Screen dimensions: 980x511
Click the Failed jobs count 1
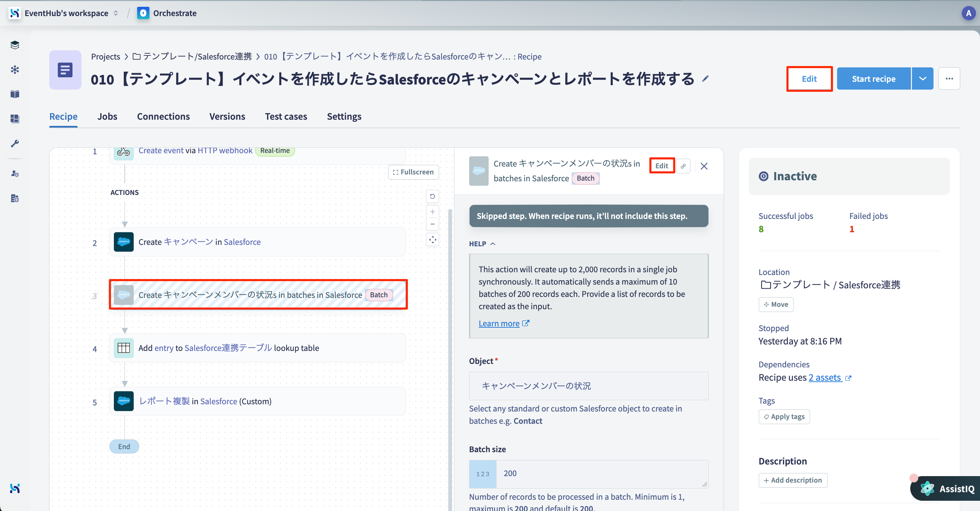point(852,229)
